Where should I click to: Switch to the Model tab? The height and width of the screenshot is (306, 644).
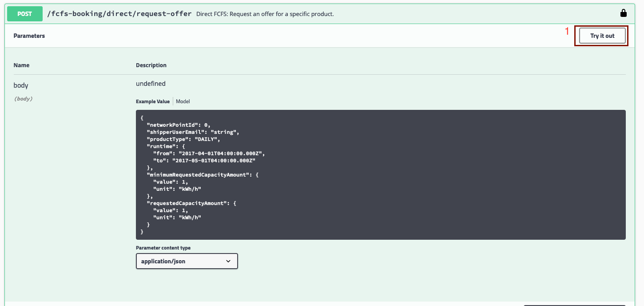pyautogui.click(x=183, y=101)
